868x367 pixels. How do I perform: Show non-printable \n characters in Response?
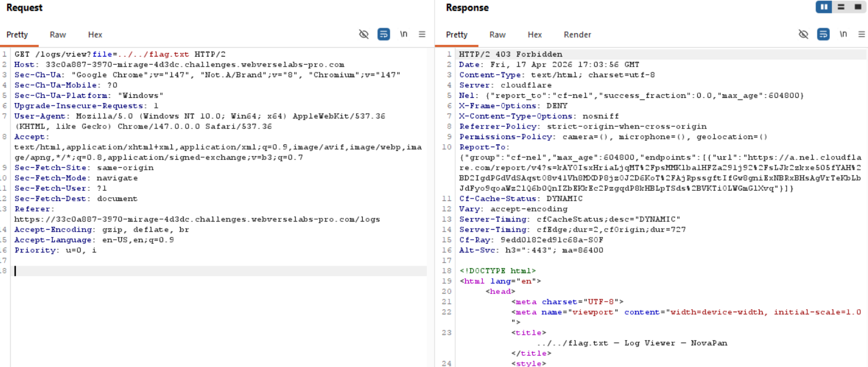pos(843,34)
